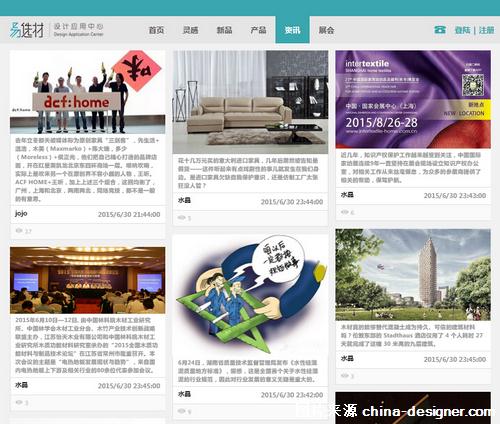
Task: Open the 灵感 navigation tab
Action: click(191, 30)
